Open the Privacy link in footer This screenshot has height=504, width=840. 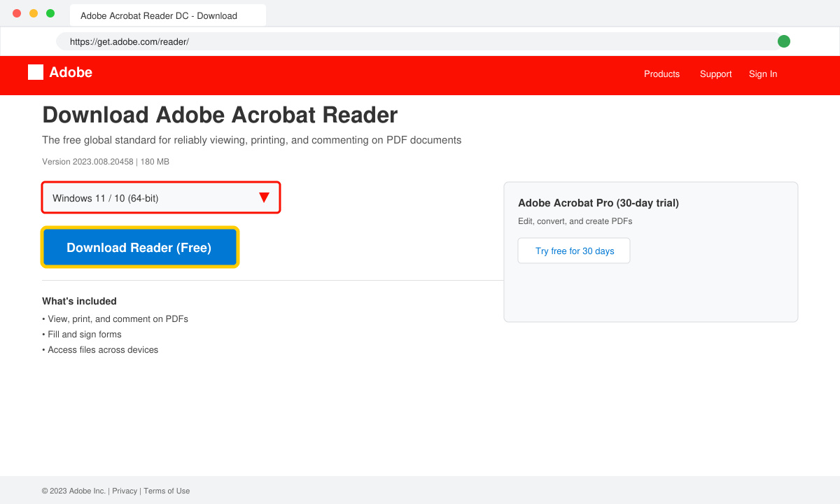pos(125,491)
